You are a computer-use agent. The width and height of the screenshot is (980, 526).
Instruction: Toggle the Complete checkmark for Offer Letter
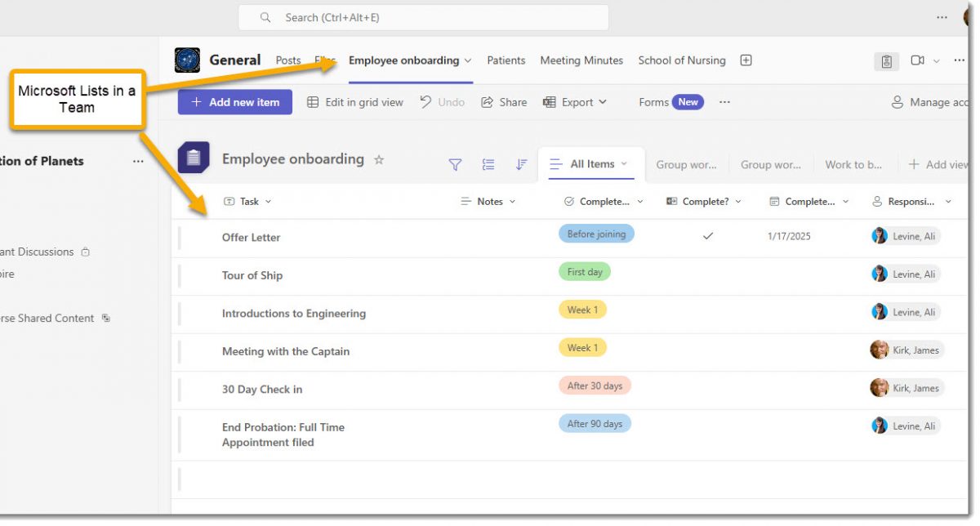tap(707, 236)
